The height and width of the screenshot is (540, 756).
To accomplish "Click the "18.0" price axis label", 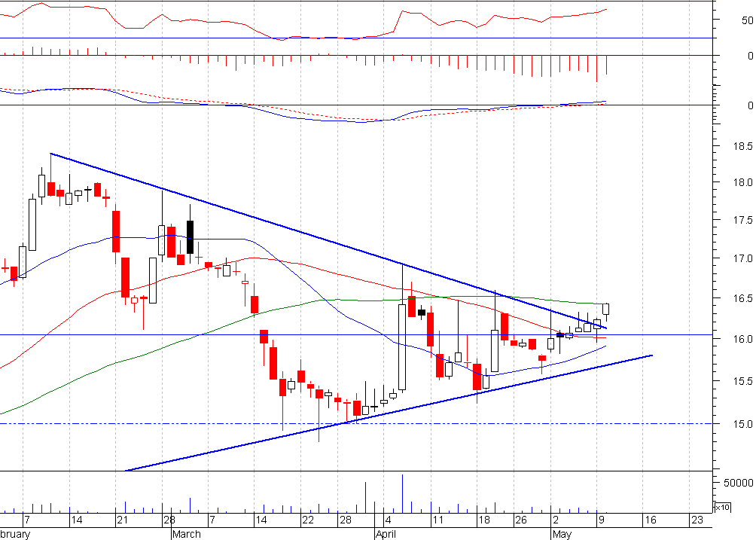I will coord(742,183).
